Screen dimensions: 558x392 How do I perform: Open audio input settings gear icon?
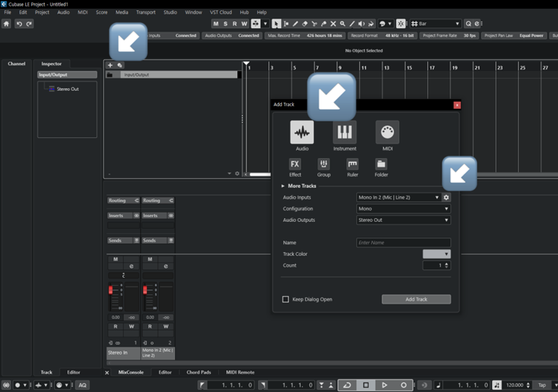coord(446,197)
